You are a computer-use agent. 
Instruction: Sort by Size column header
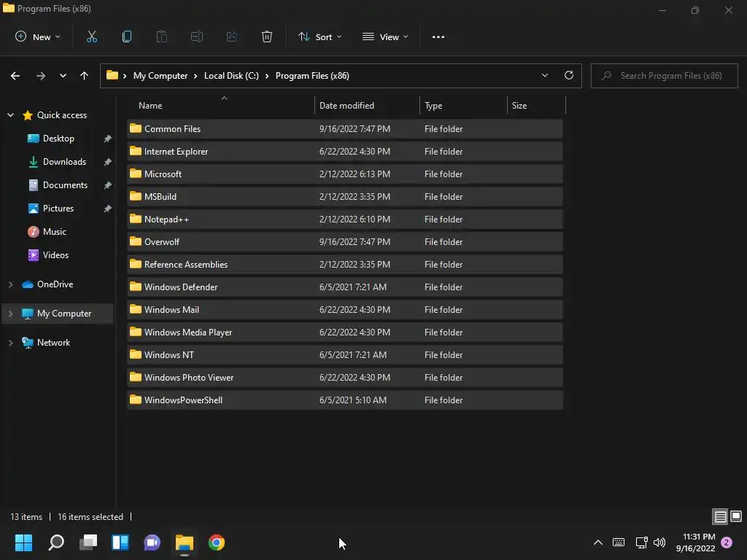pyautogui.click(x=536, y=105)
